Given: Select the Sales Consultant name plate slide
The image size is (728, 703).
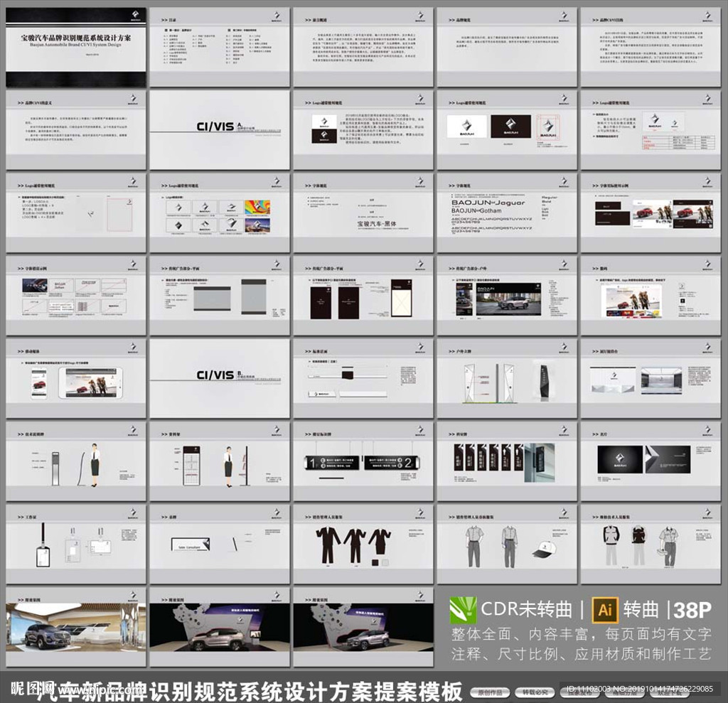Looking at the screenshot, I should (x=219, y=544).
